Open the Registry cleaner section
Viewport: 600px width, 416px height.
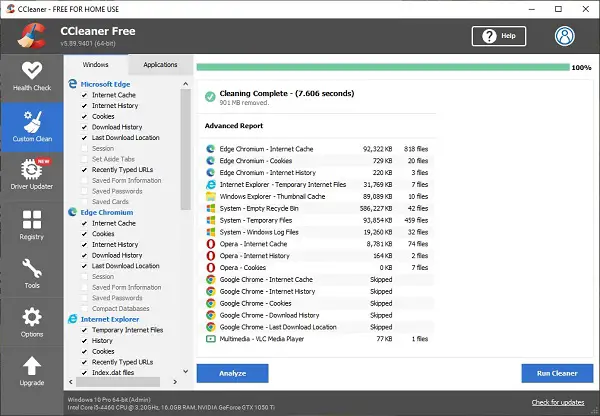(32, 225)
